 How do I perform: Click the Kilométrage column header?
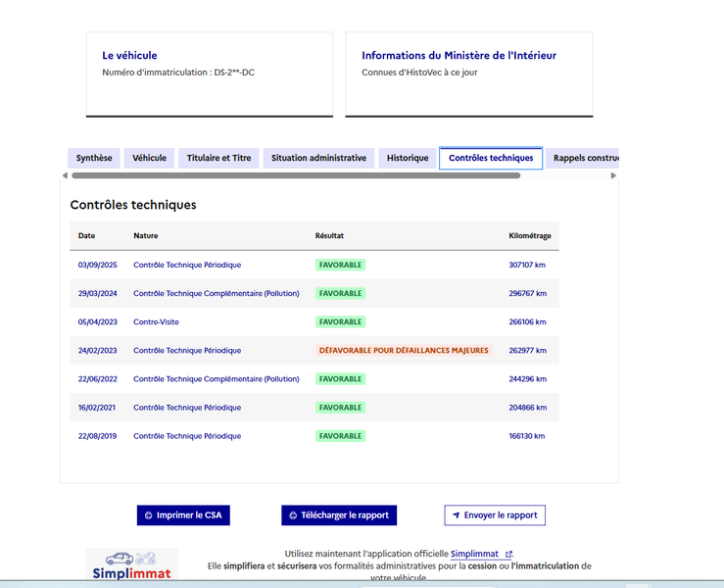(x=530, y=235)
